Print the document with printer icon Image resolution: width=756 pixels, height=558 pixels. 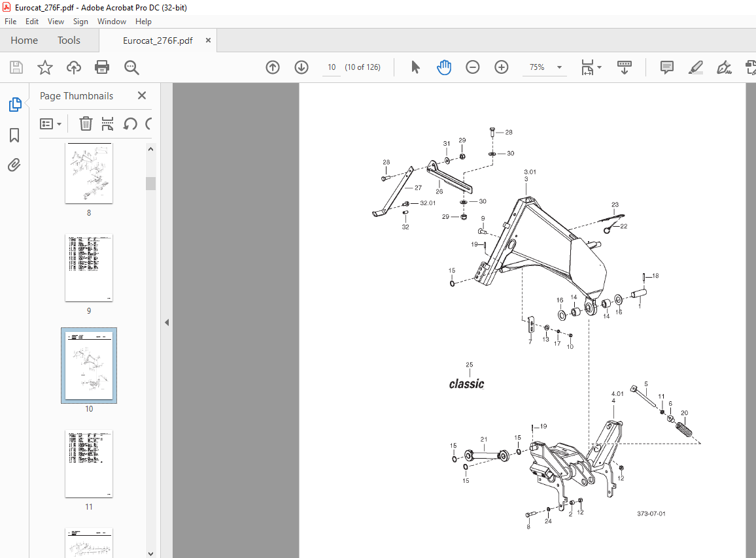point(102,67)
